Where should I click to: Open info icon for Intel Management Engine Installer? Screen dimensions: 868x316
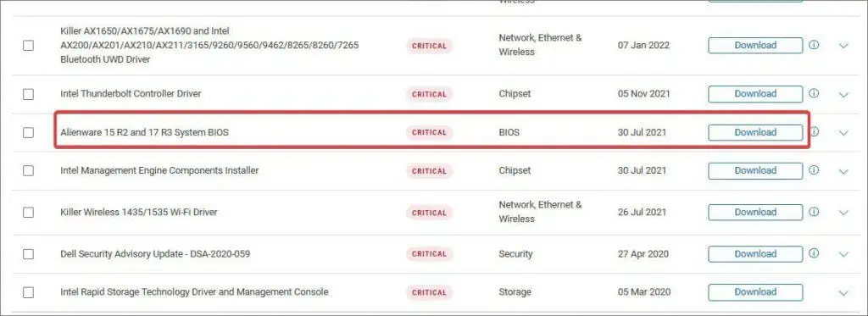pos(814,170)
